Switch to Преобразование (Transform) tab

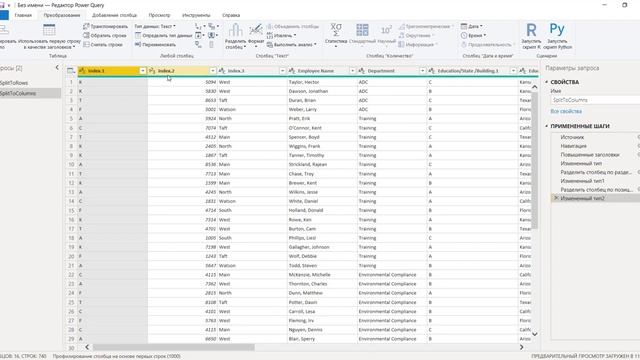click(x=62, y=15)
